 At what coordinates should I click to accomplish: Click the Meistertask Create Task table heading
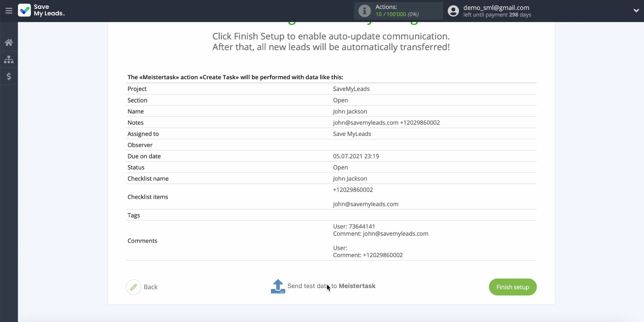[235, 77]
